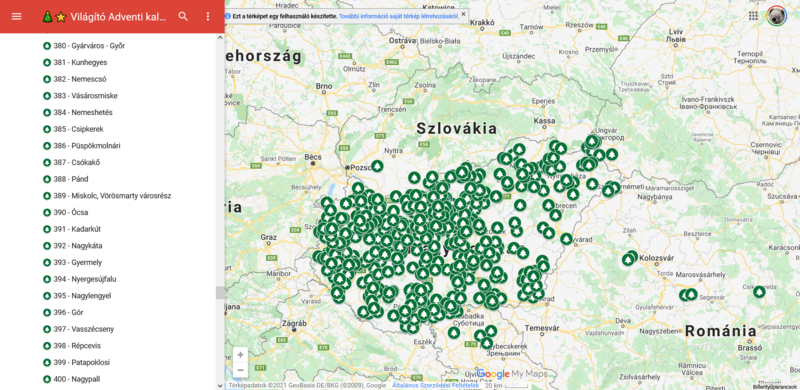Open the three-dot more options menu
The width and height of the screenshot is (800, 390).
click(208, 16)
